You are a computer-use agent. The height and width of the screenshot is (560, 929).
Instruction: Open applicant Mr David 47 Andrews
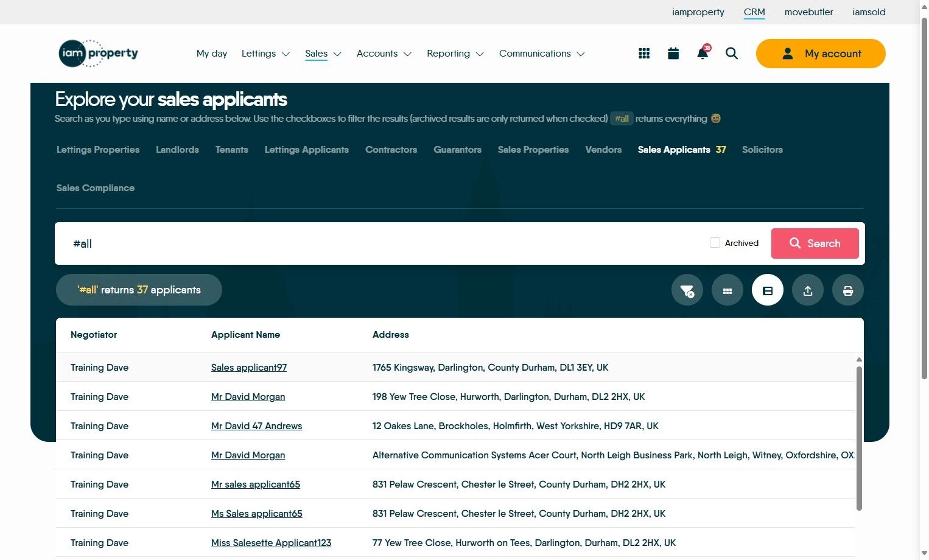(256, 426)
